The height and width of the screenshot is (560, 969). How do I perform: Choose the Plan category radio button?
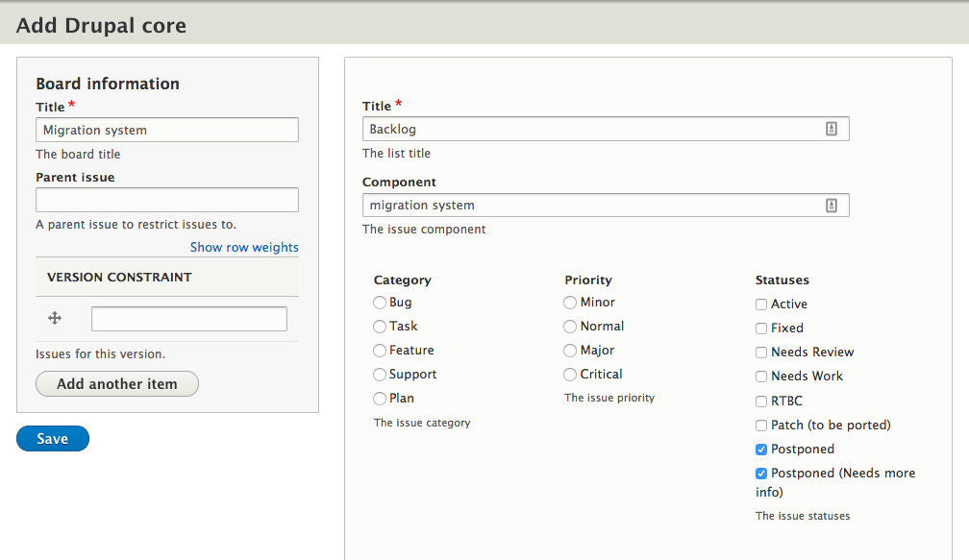[x=380, y=399]
